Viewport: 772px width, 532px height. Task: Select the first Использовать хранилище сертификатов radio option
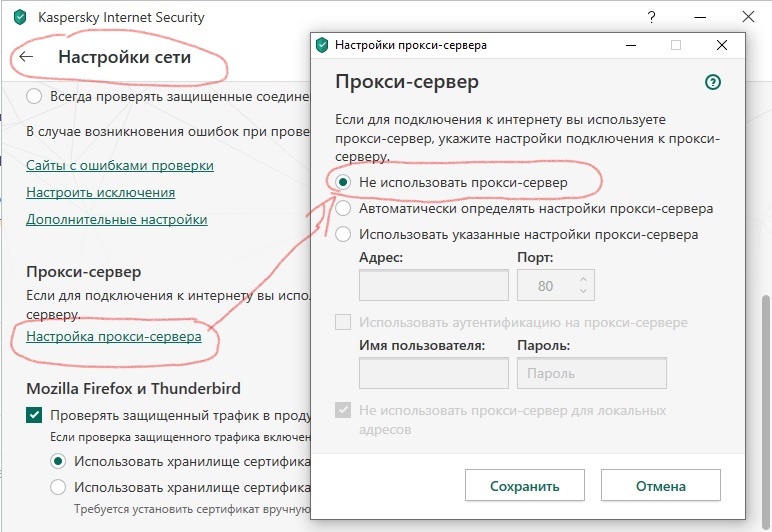click(x=58, y=461)
